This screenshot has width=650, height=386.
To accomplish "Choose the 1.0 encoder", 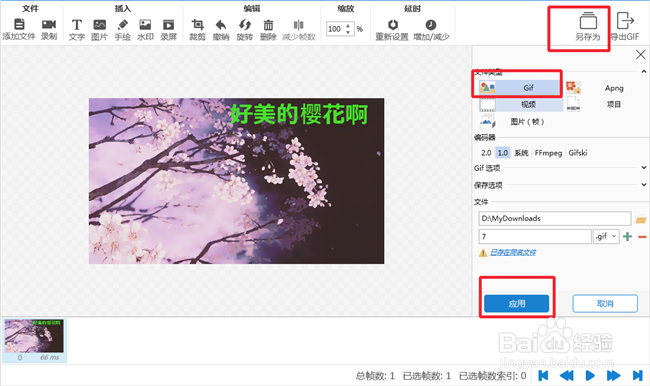I will point(502,153).
